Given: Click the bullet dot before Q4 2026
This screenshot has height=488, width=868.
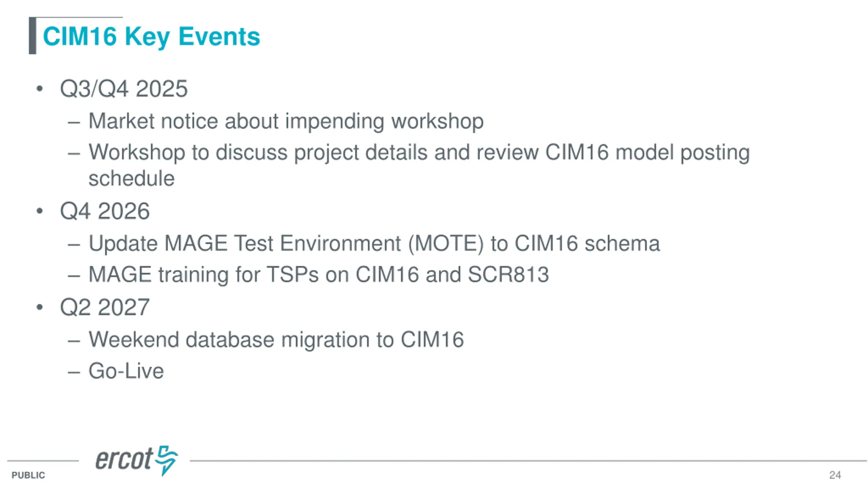Looking at the screenshot, I should (x=40, y=211).
